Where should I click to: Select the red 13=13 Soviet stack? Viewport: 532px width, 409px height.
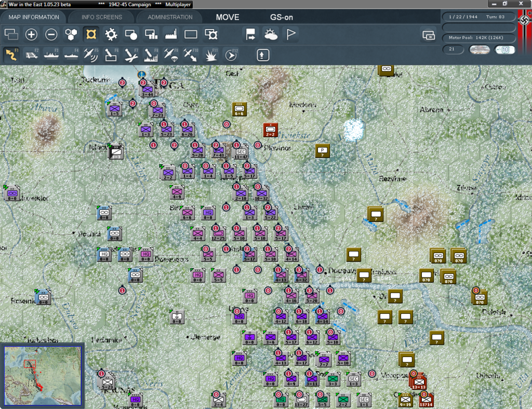coord(419,382)
